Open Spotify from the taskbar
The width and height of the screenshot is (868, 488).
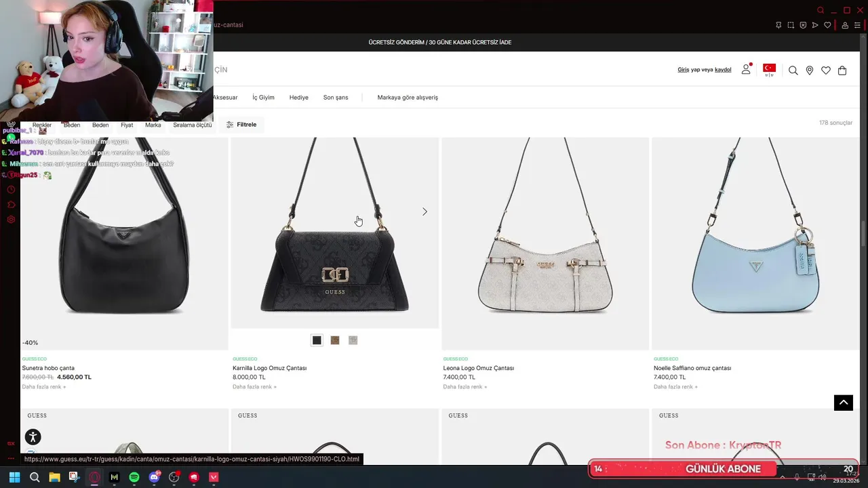point(134,477)
